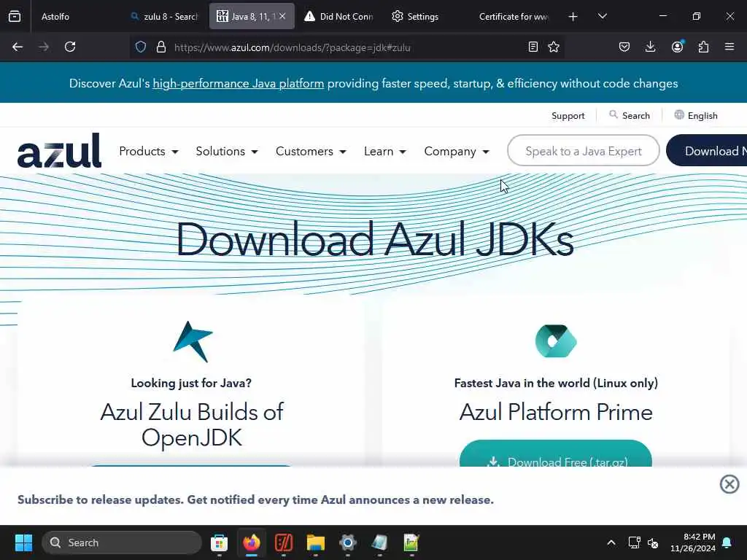
Task: Open the notification bell in tray
Action: pyautogui.click(x=727, y=542)
